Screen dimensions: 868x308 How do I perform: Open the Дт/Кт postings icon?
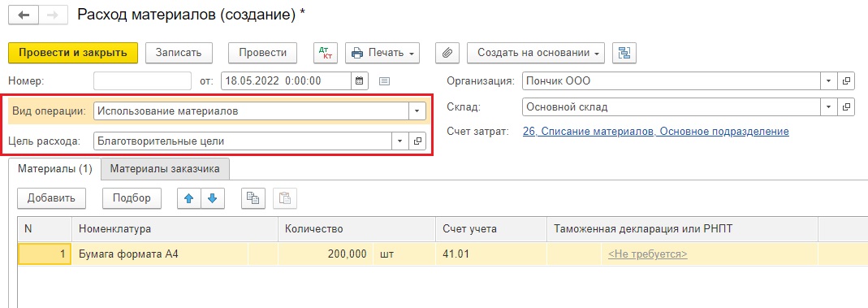(326, 53)
